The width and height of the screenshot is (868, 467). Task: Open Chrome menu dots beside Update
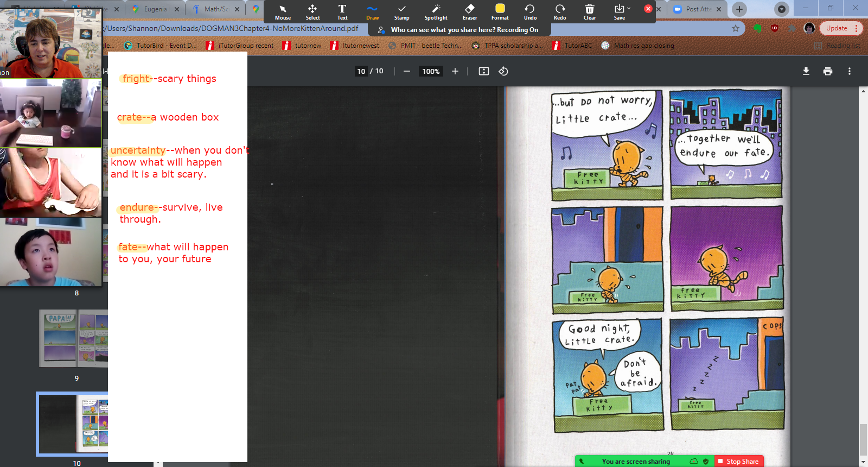pyautogui.click(x=856, y=28)
